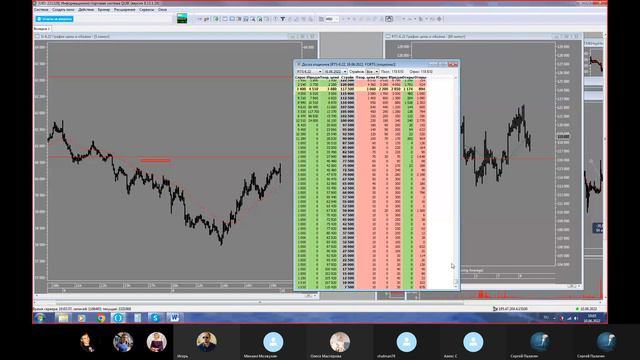Open the Создать окно menu

(x=63, y=9)
